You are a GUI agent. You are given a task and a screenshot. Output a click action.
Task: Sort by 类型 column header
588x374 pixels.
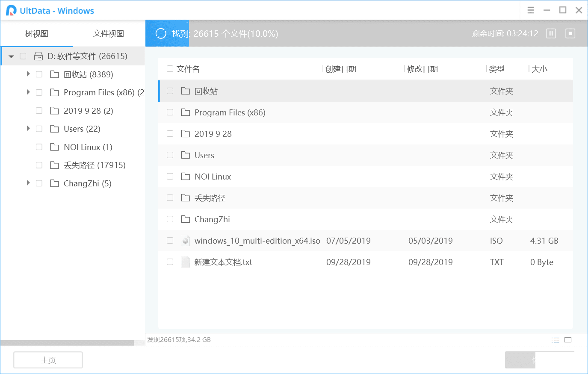pos(497,69)
